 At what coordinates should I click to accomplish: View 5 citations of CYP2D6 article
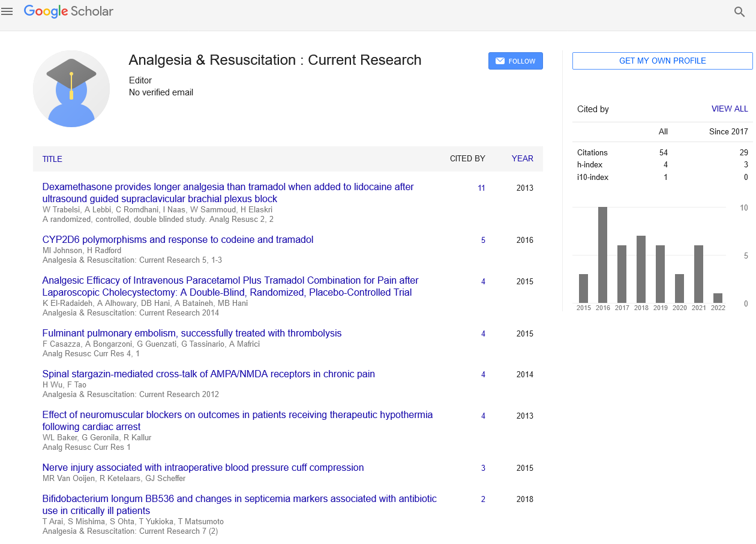483,240
